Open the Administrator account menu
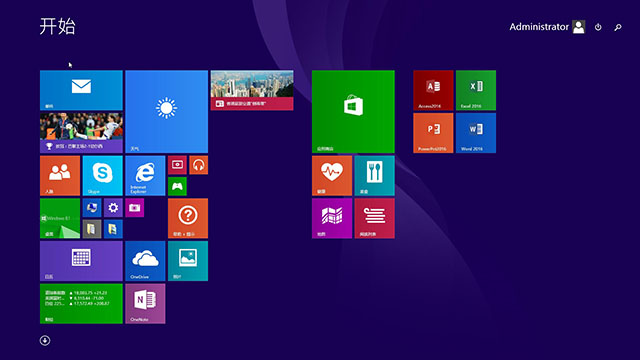The height and width of the screenshot is (360, 640). pos(547,27)
